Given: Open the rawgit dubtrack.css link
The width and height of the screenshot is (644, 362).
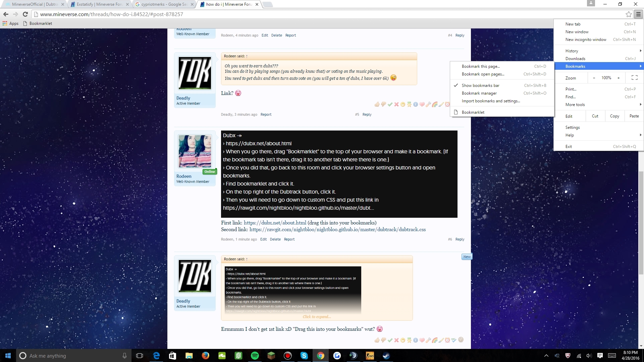Looking at the screenshot, I should [337, 229].
